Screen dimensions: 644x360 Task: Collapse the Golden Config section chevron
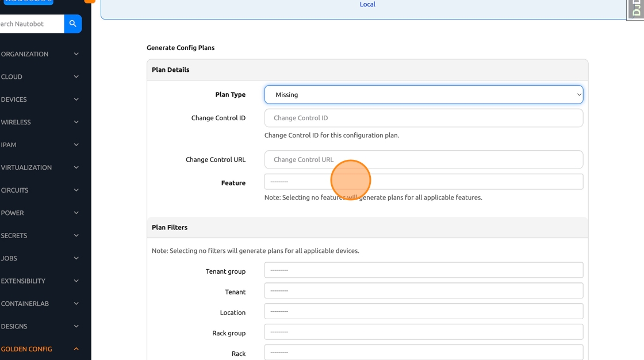76,349
